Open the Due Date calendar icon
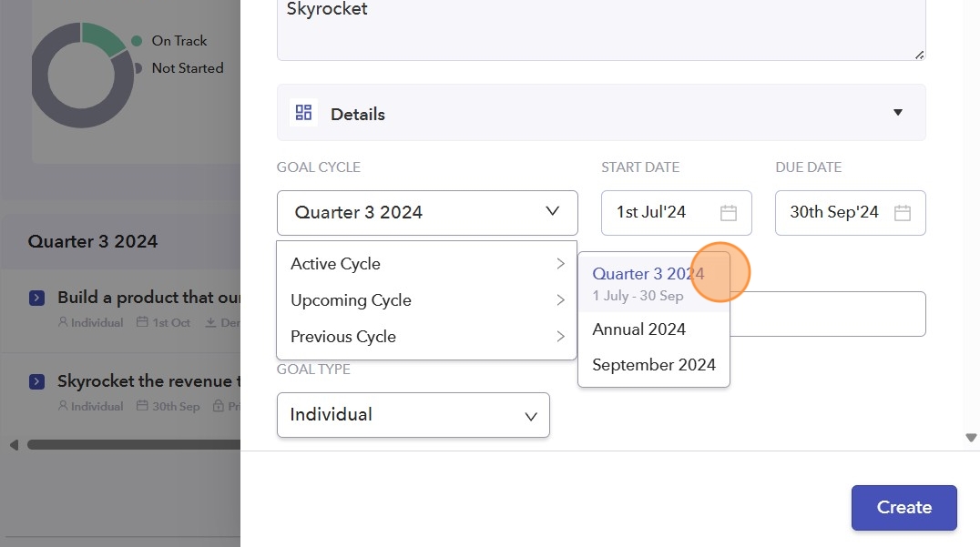Viewport: 980px width, 547px height. point(902,213)
